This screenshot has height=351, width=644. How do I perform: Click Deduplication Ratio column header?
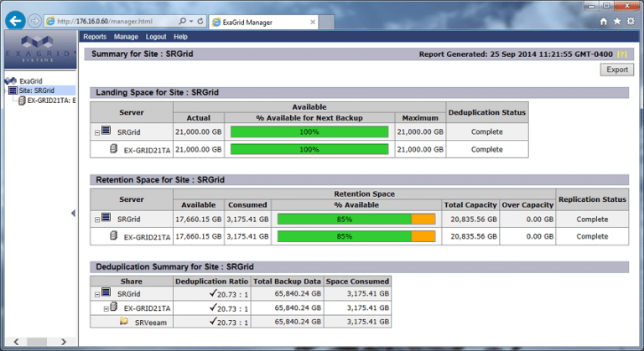[211, 281]
